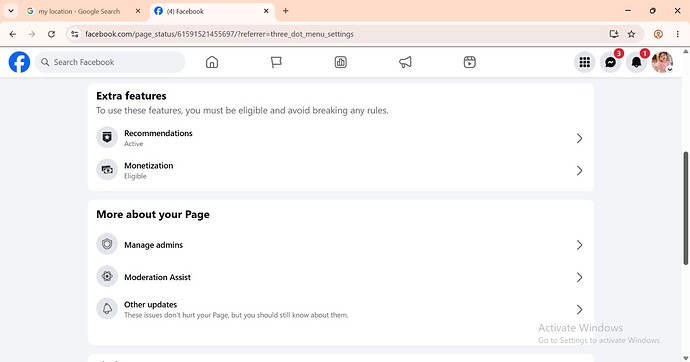Open the Monetization setting
Viewport: 690px width, 362px height.
pos(341,171)
